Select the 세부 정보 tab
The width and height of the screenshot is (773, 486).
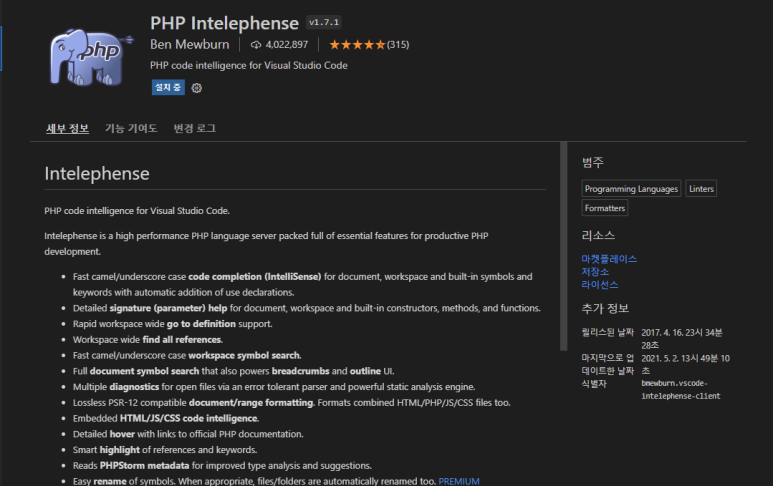pos(68,129)
